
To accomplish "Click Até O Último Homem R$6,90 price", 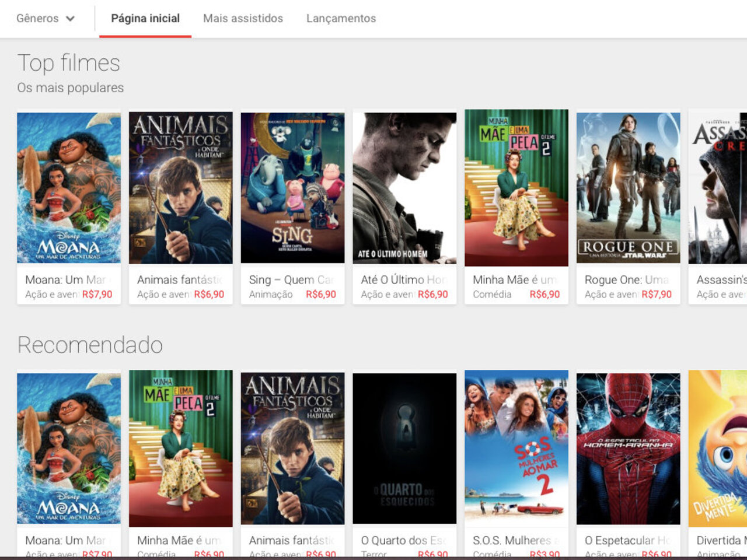I will [433, 294].
